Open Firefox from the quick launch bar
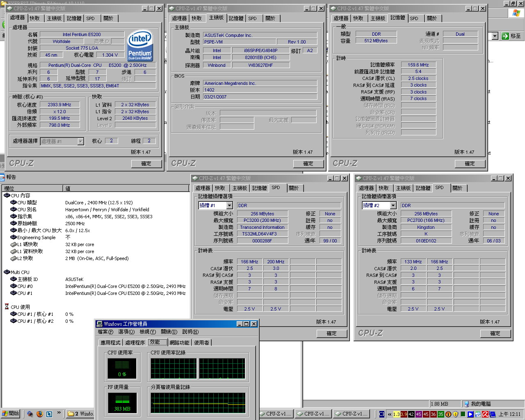Viewport: 525px width, 420px height. [x=39, y=414]
